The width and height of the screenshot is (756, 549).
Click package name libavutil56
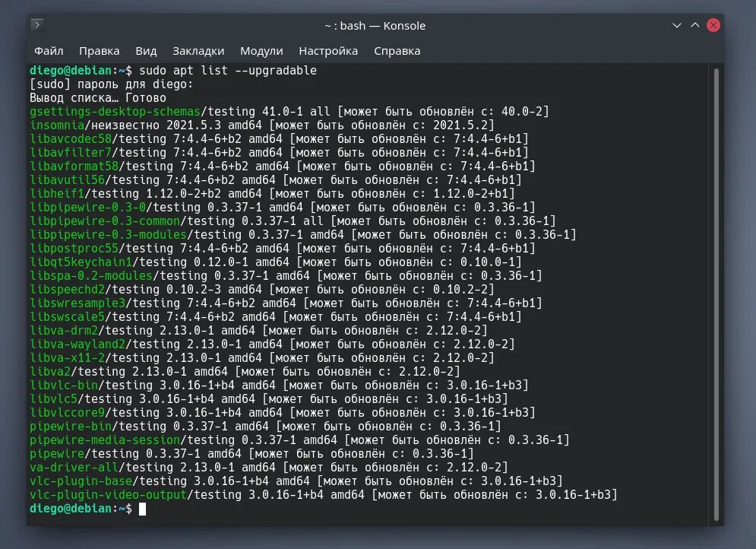tap(67, 180)
